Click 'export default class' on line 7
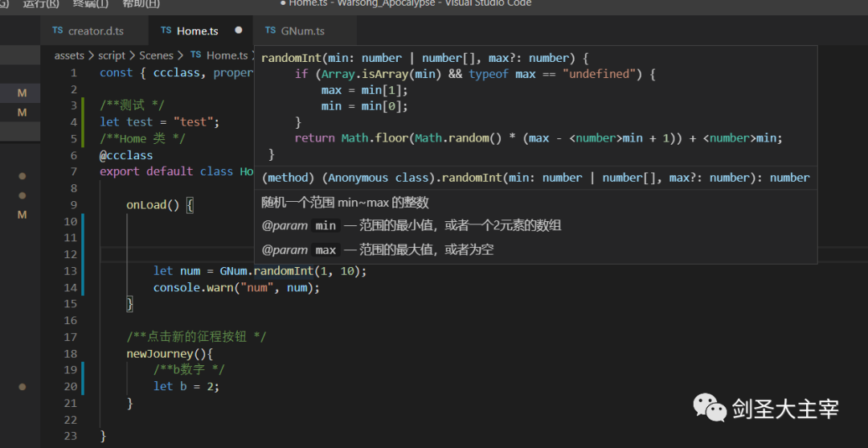868x448 pixels. (x=167, y=171)
